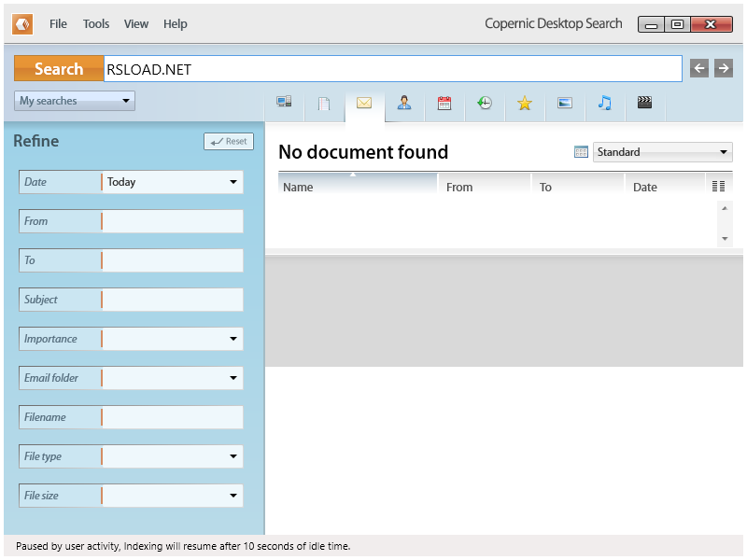This screenshot has height=560, width=747.
Task: Open the View menu
Action: (136, 24)
